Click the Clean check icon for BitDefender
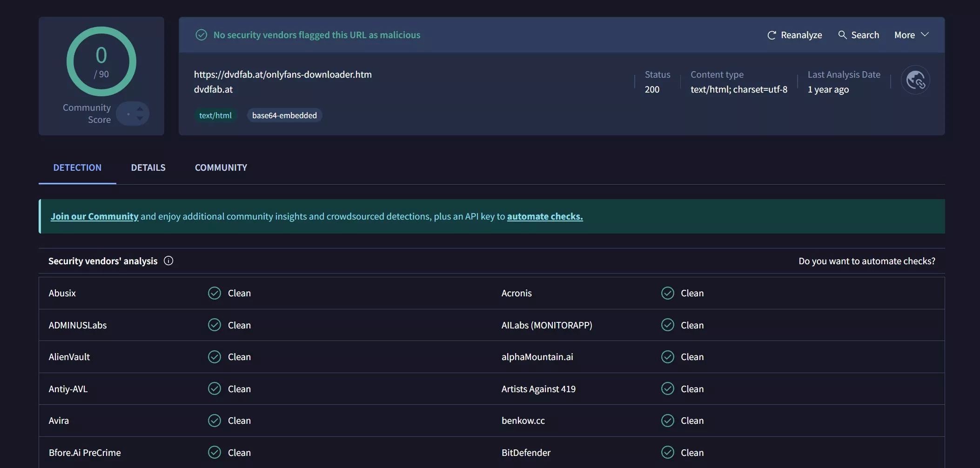The width and height of the screenshot is (980, 468). click(667, 452)
